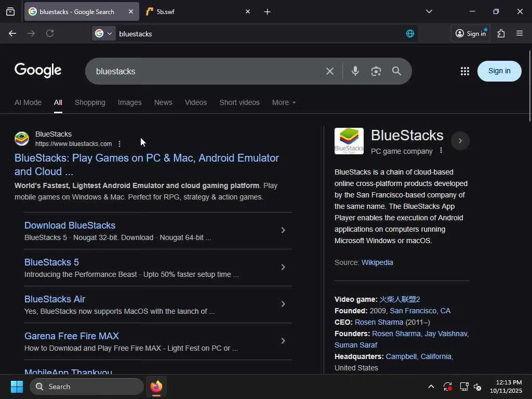Open the Firefox account Sign in button
Viewport: 532px width, 399px height.
[x=471, y=33]
